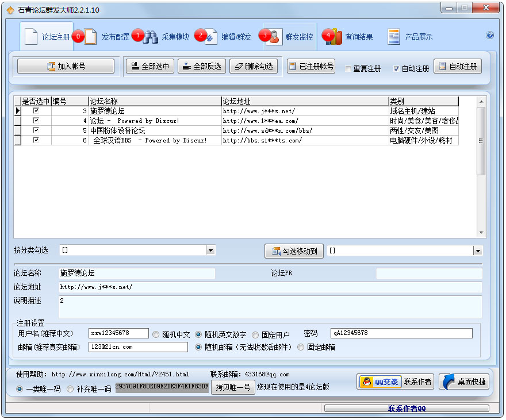
Task: Click the 桌面快捷 desktop shortcut button
Action: tap(464, 382)
